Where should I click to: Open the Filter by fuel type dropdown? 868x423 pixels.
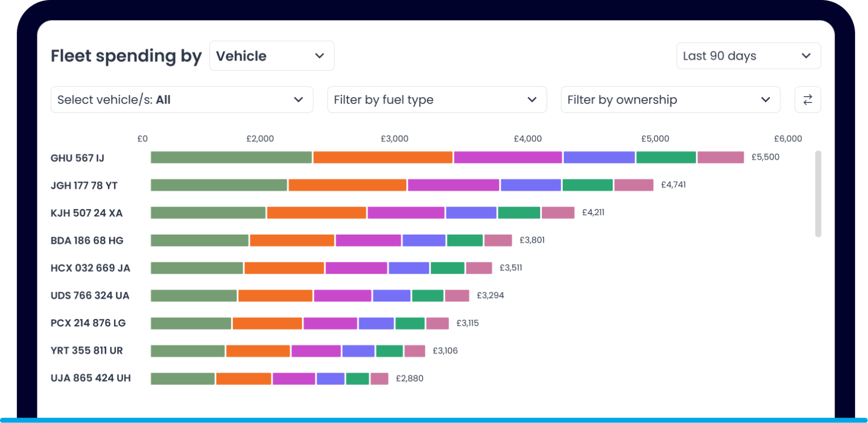coord(436,100)
